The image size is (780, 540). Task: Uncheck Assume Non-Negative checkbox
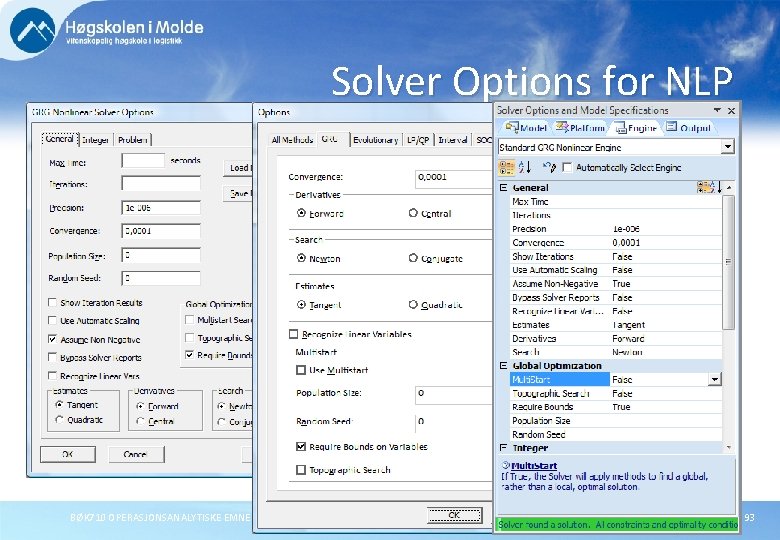[52, 339]
